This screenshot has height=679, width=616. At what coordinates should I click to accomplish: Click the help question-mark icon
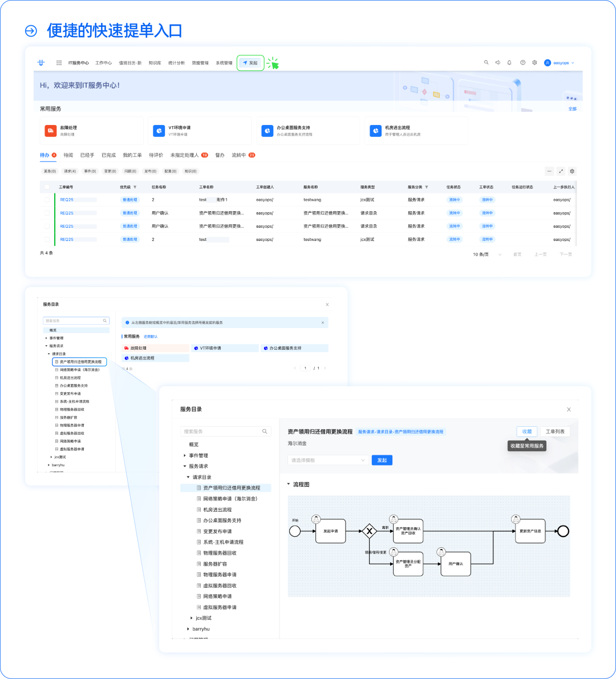tap(522, 62)
